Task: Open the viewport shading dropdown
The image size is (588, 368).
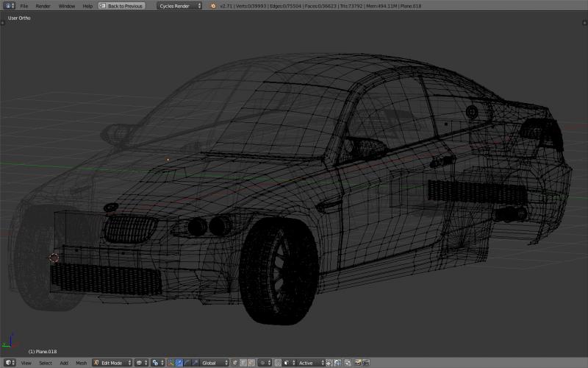Action: 141,363
